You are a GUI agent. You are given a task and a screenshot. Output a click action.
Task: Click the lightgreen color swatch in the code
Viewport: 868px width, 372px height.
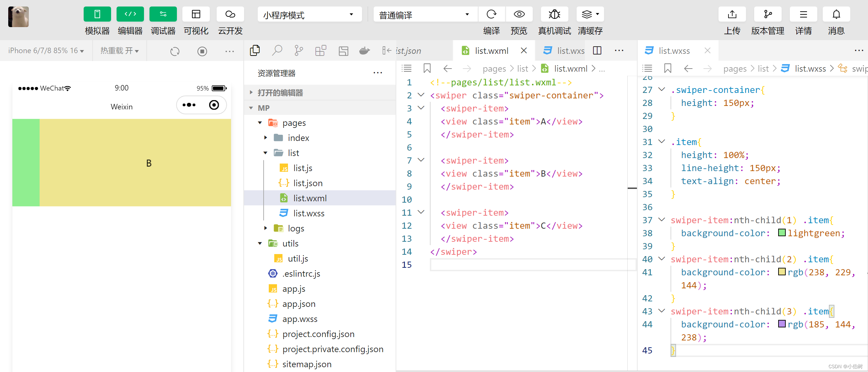click(x=782, y=233)
